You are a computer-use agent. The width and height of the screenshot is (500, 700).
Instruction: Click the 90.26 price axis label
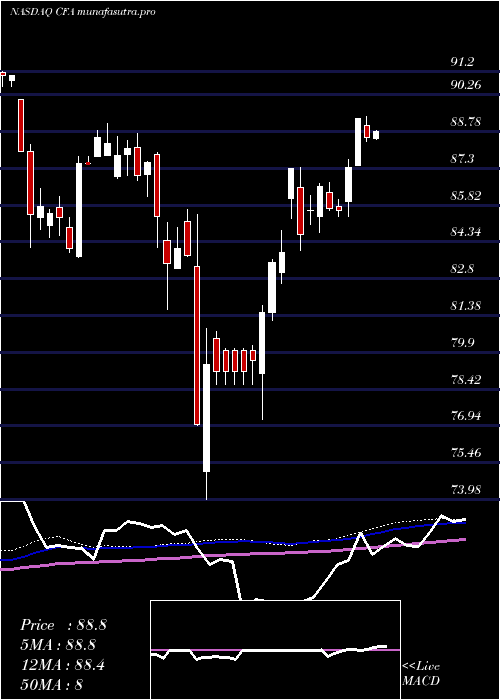coord(466,84)
